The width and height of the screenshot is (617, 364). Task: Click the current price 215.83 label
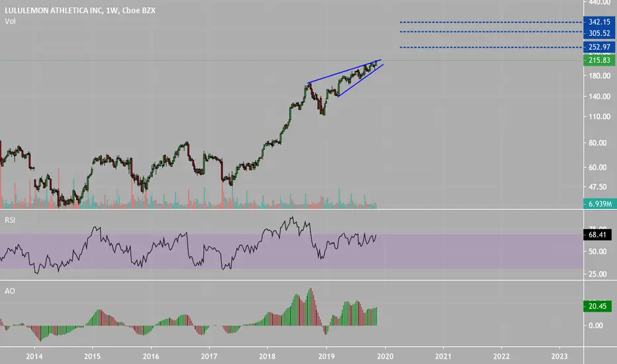[x=599, y=60]
